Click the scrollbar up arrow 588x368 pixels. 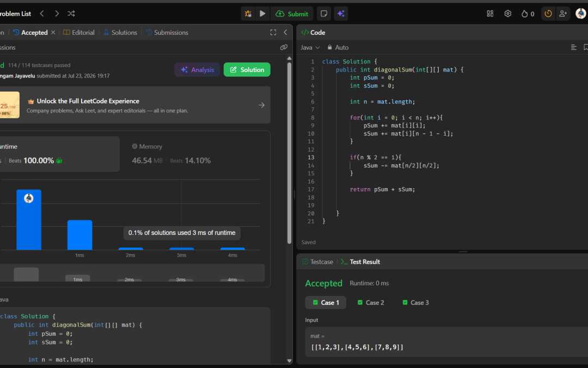click(x=289, y=58)
